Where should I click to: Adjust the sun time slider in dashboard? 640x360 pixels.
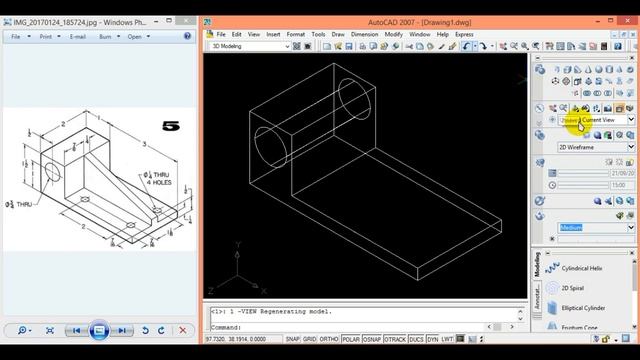pos(583,185)
